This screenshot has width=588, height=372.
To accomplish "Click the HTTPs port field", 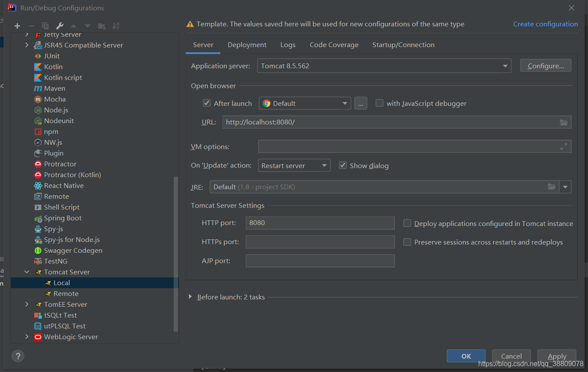I will click(x=320, y=242).
